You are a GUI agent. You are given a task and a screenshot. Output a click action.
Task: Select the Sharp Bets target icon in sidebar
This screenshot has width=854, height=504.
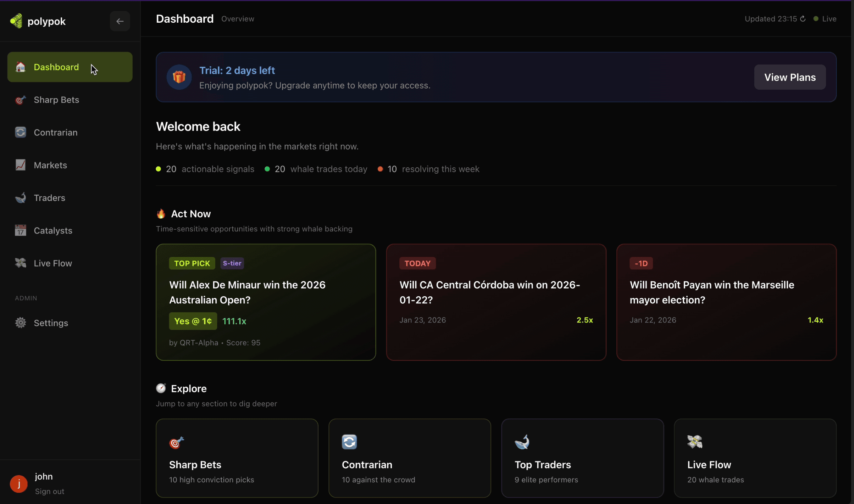20,100
